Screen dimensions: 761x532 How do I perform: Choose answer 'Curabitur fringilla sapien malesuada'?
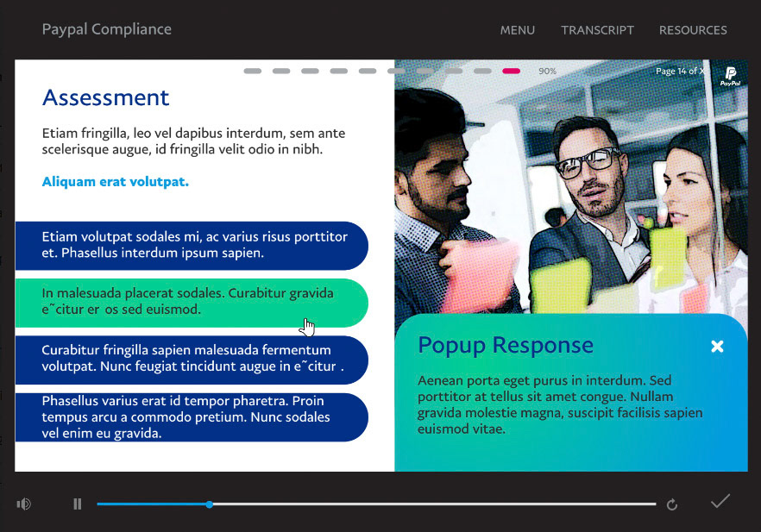(192, 360)
